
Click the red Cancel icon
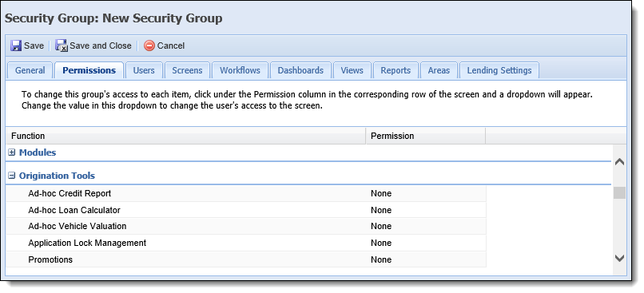pos(149,46)
